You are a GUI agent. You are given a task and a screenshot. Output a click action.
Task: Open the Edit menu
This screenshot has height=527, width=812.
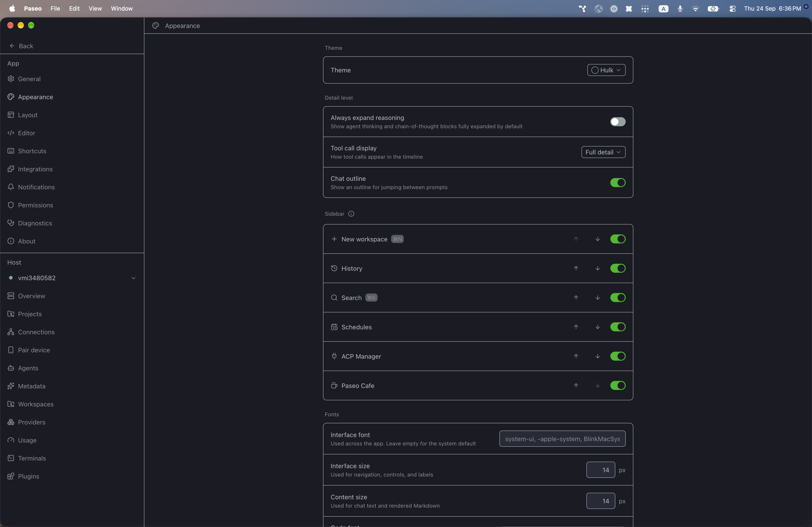[x=74, y=9]
